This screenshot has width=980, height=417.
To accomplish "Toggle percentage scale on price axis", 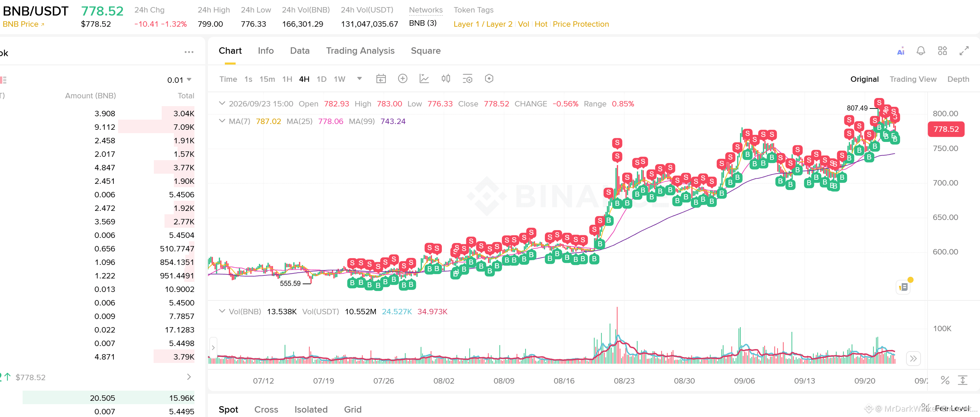I will 945,380.
